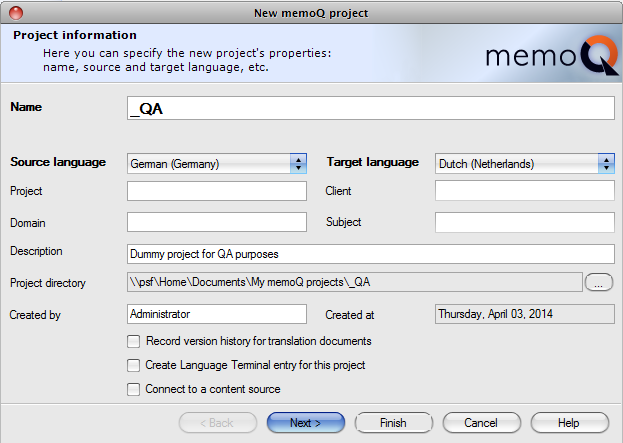
Task: Click the Next button
Action: (305, 423)
